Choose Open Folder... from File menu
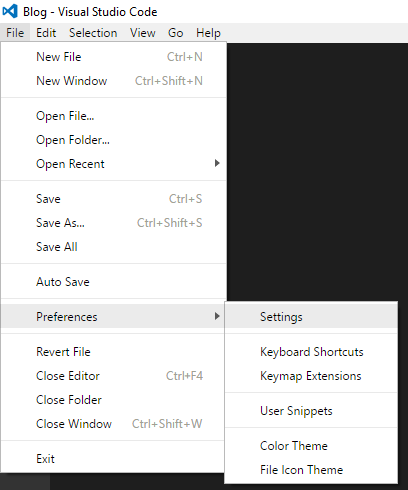The image size is (408, 490). pos(114,140)
